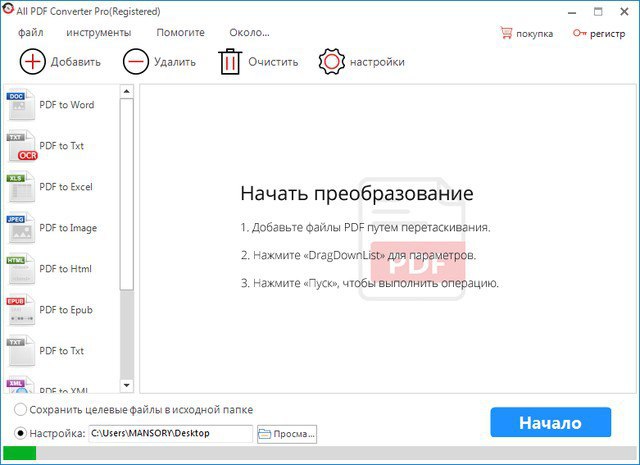Click the app logo in title bar
Image resolution: width=640 pixels, height=465 pixels.
[x=8, y=9]
